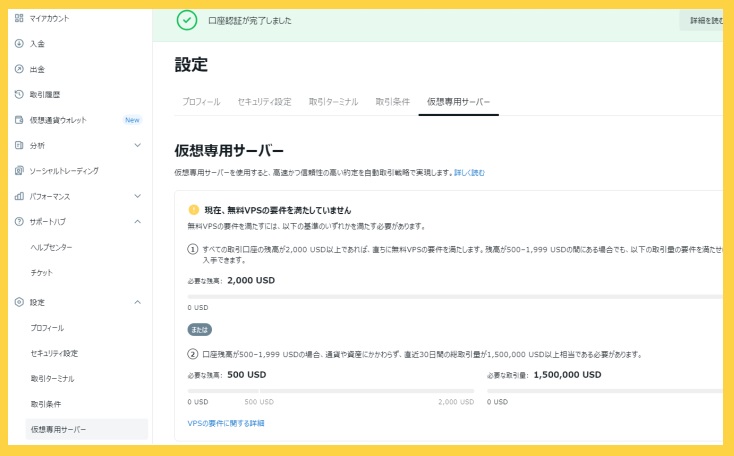734x456 pixels.
Task: Switch to the profile (プロフィール) tab
Action: (x=201, y=102)
